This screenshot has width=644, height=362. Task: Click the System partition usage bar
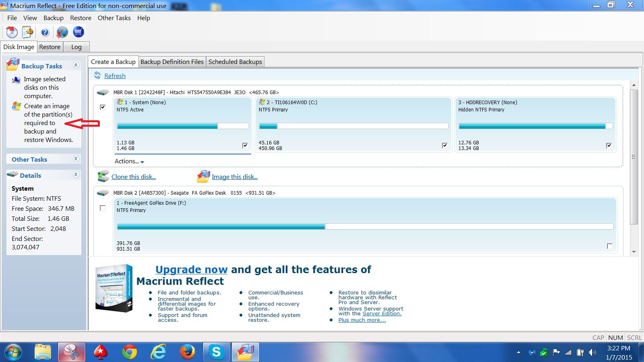(183, 126)
